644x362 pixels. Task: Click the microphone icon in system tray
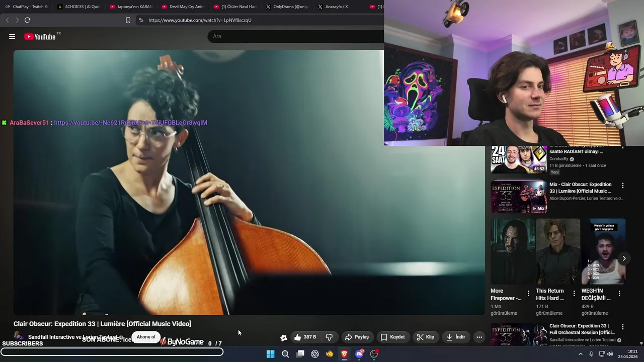pyautogui.click(x=591, y=354)
